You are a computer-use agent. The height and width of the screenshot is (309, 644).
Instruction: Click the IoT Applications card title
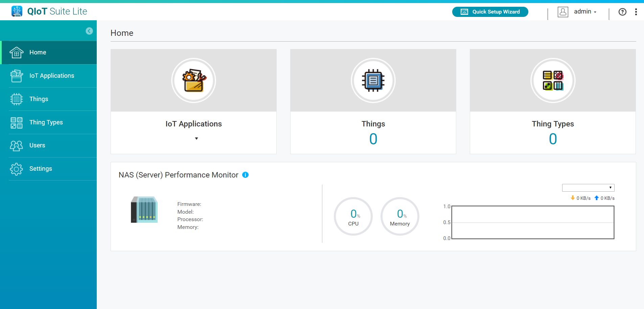coord(193,124)
